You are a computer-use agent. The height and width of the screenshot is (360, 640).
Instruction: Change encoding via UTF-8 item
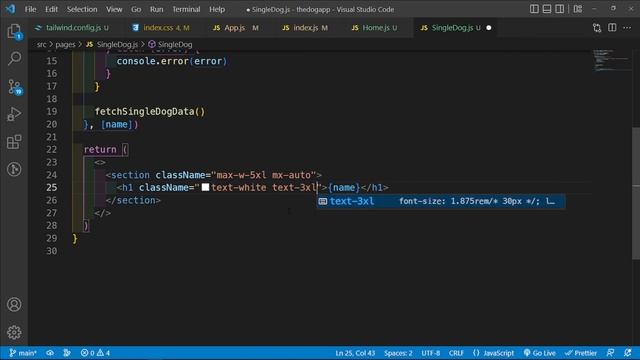430,353
